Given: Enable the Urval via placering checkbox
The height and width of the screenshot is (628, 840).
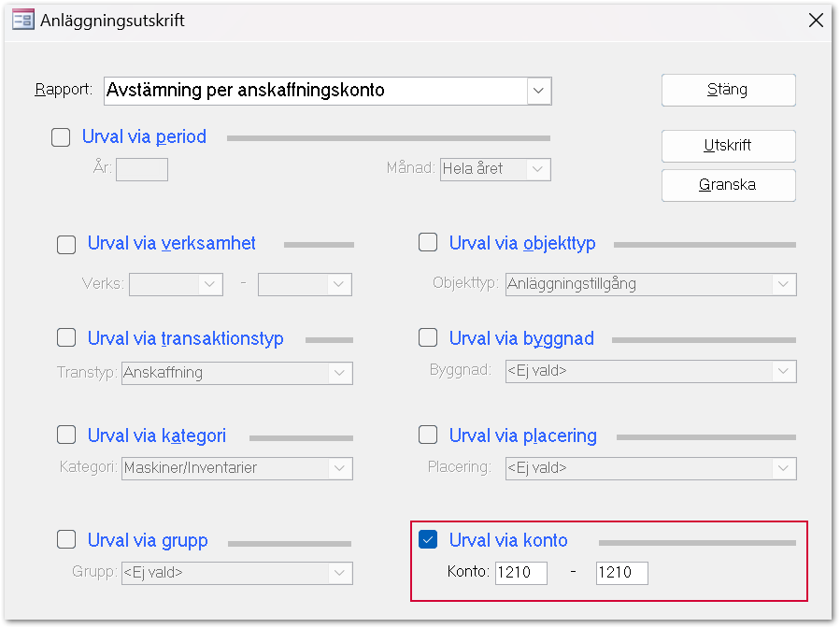Looking at the screenshot, I should pos(428,435).
